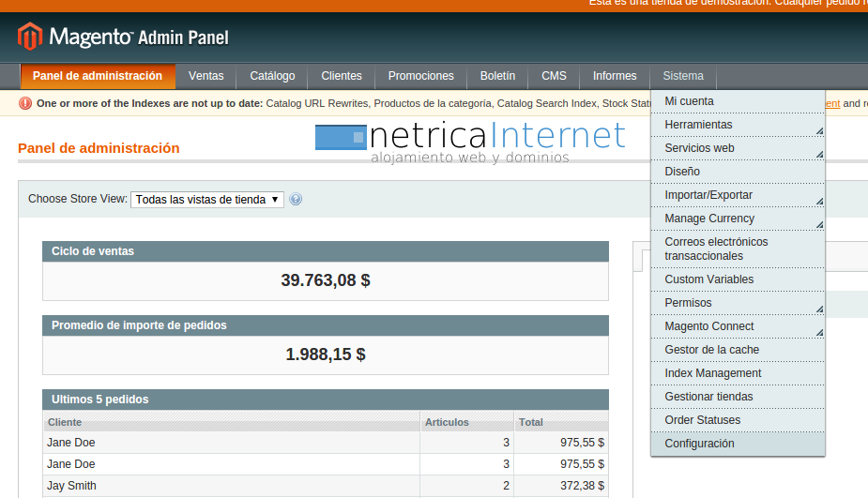This screenshot has height=498, width=868.
Task: Open Gestor de la cache
Action: pyautogui.click(x=711, y=350)
